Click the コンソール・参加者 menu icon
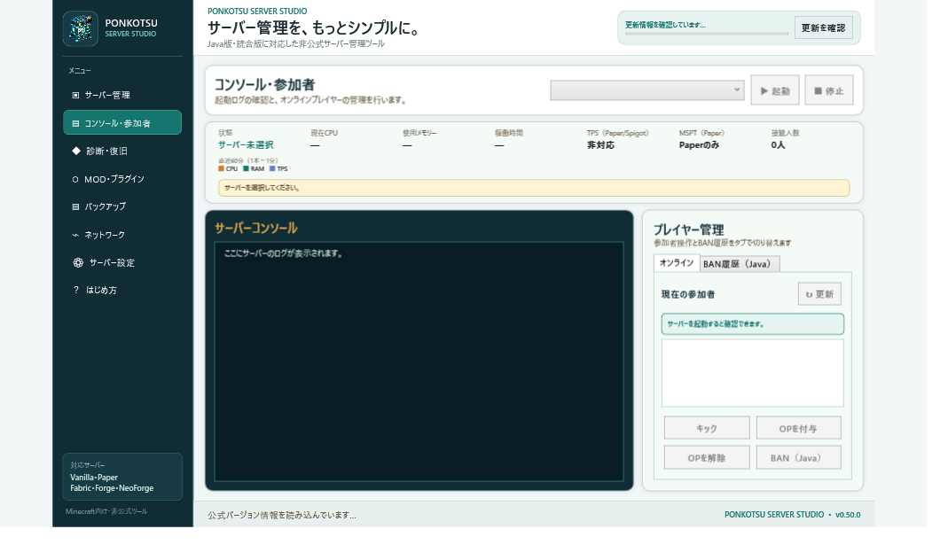This screenshot has height=560, width=940. [75, 123]
